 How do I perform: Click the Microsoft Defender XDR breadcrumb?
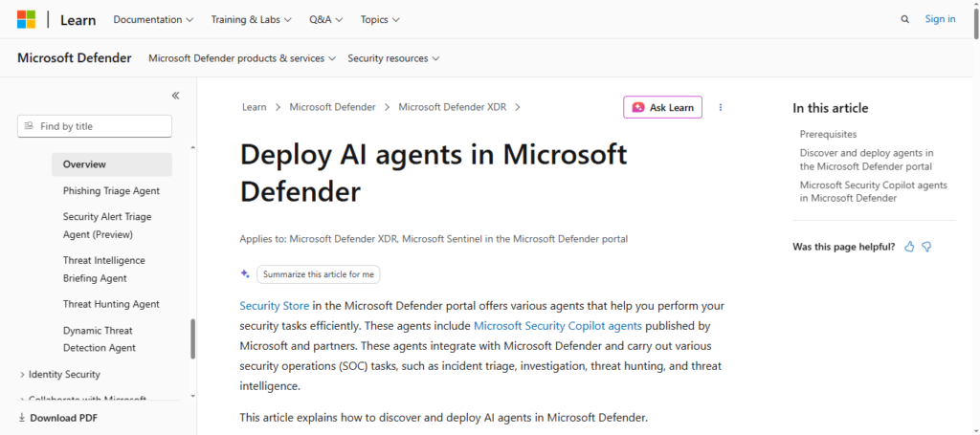click(x=454, y=107)
